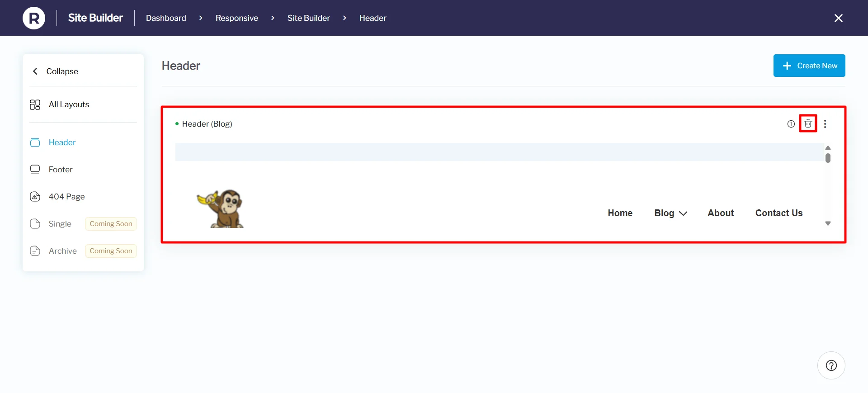
Task: Click Contact Us in preview
Action: click(x=778, y=213)
